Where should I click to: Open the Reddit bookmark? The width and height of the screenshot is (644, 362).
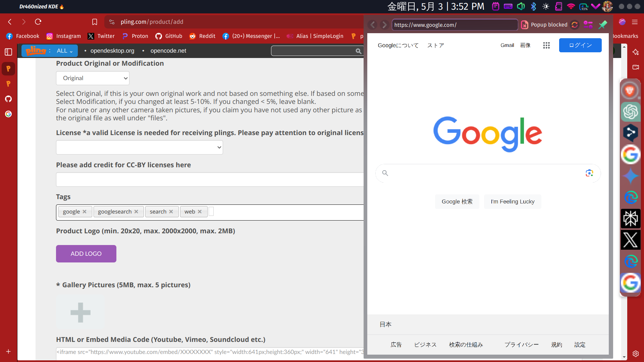click(202, 36)
